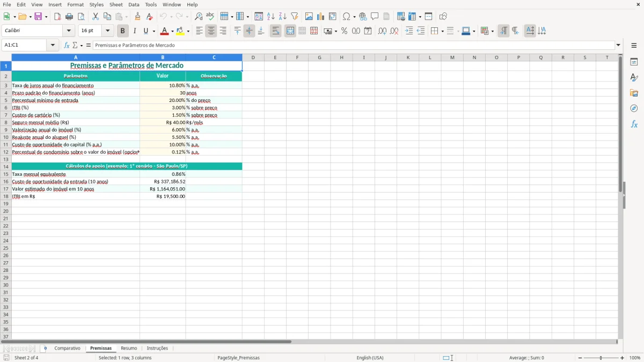Apply AutoFilter with the funnel icon
Image resolution: width=644 pixels, height=362 pixels.
pyautogui.click(x=295, y=17)
